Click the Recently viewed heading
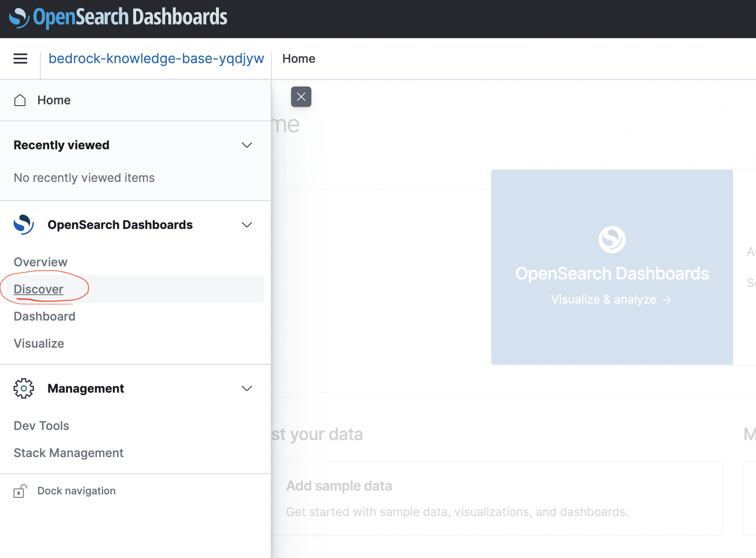 pos(62,145)
